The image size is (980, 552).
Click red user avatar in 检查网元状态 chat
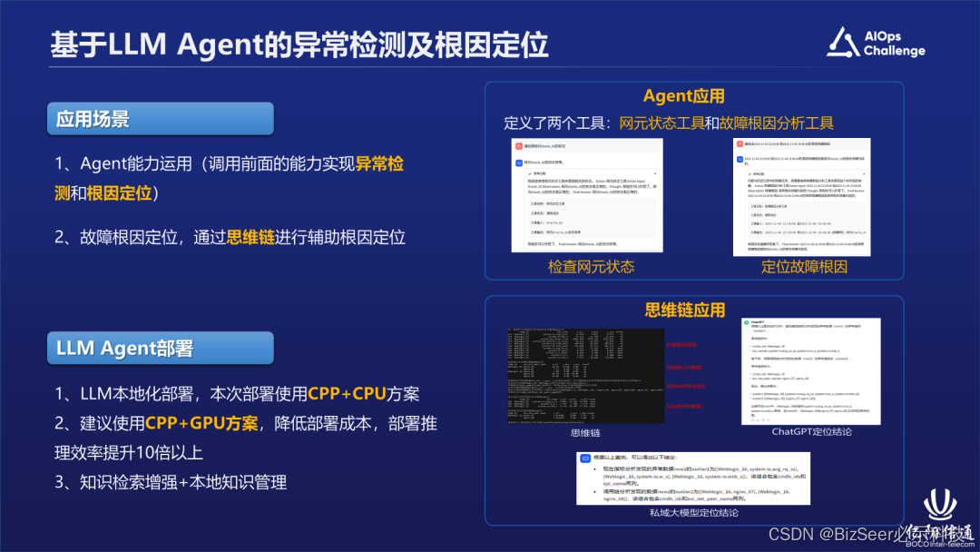pos(518,145)
